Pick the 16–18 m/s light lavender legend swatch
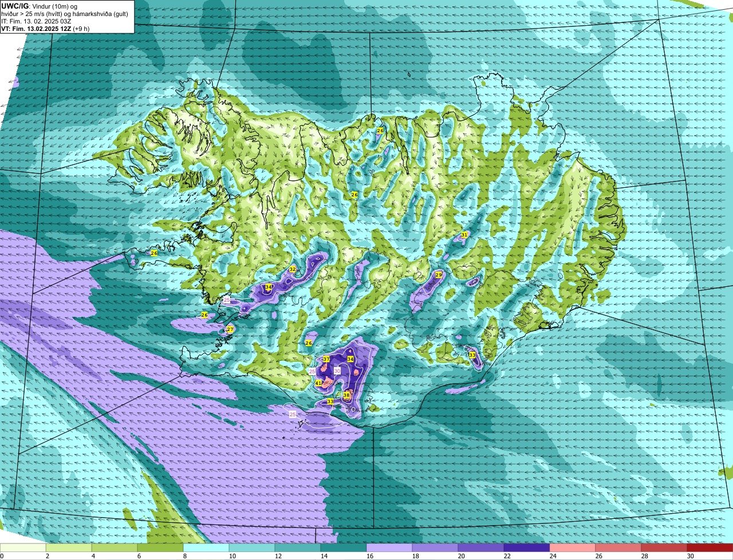 [x=389, y=547]
